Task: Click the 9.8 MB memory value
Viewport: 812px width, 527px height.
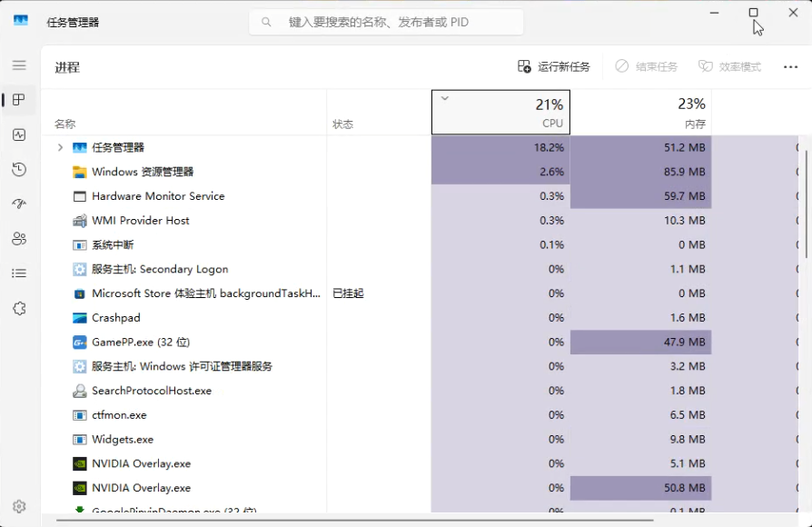Action: pos(688,440)
